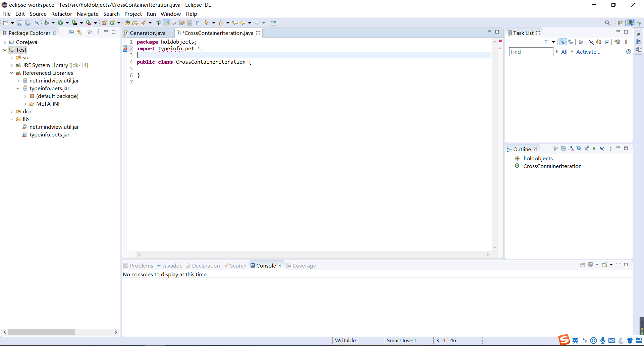Viewport: 644px width, 346px height.
Task: Click the Next Annotation toolbar icon
Action: click(x=207, y=23)
